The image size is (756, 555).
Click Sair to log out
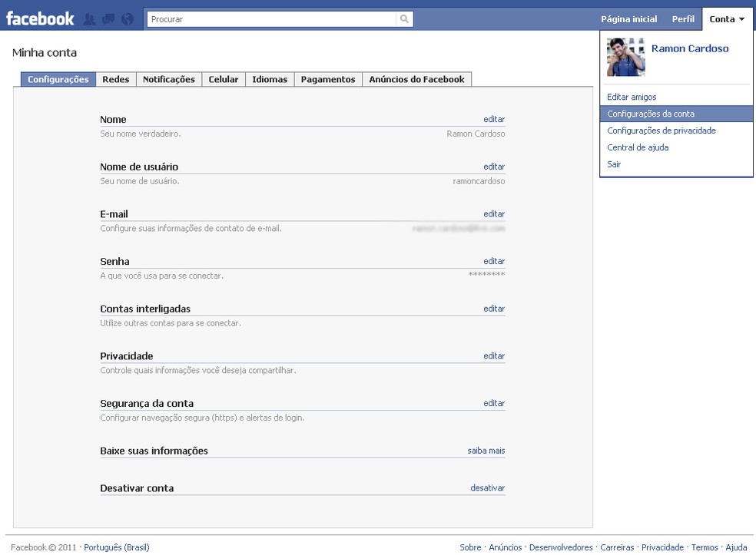click(x=614, y=164)
